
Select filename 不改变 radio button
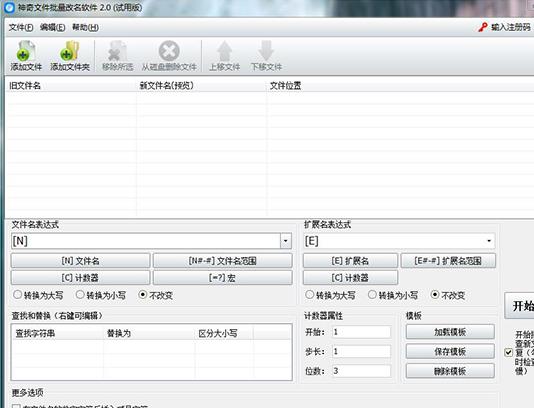click(143, 295)
